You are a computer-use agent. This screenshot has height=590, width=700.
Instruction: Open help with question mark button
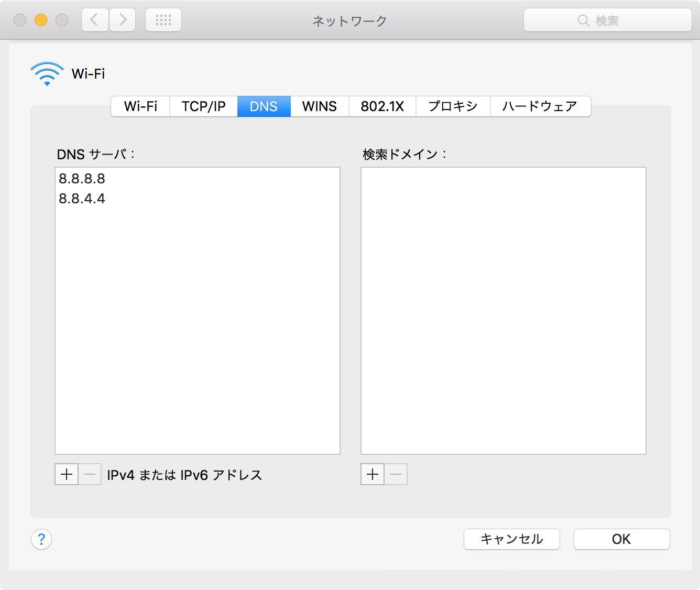pyautogui.click(x=41, y=539)
